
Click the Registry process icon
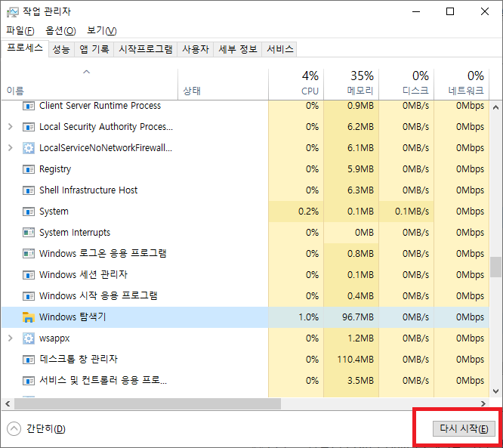(x=29, y=169)
